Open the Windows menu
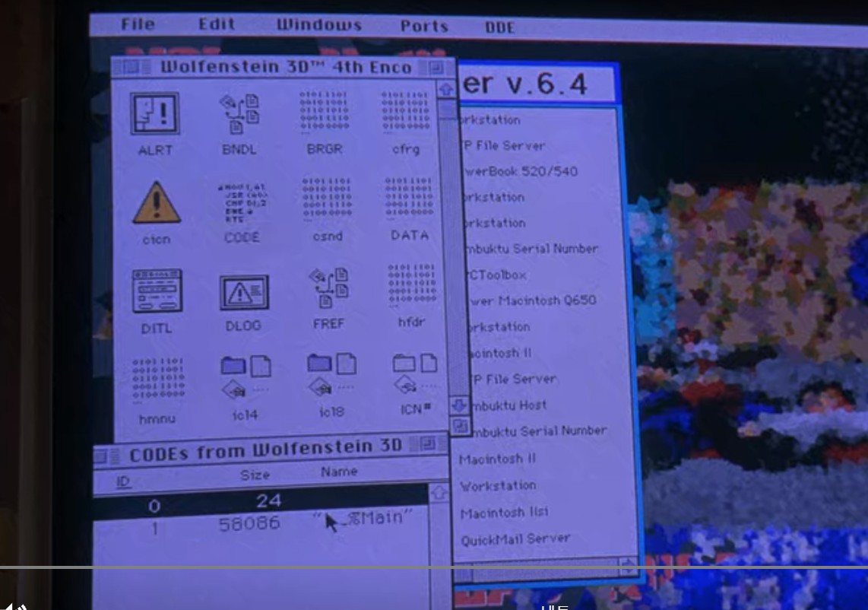The height and width of the screenshot is (610, 868). click(x=319, y=25)
